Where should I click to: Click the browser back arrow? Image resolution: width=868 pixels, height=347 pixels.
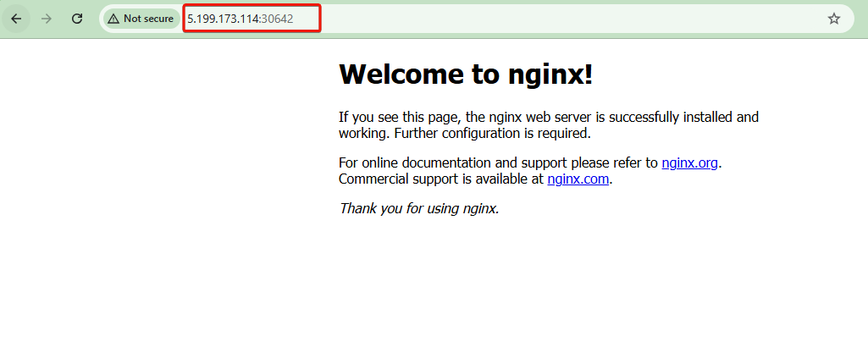pyautogui.click(x=16, y=19)
